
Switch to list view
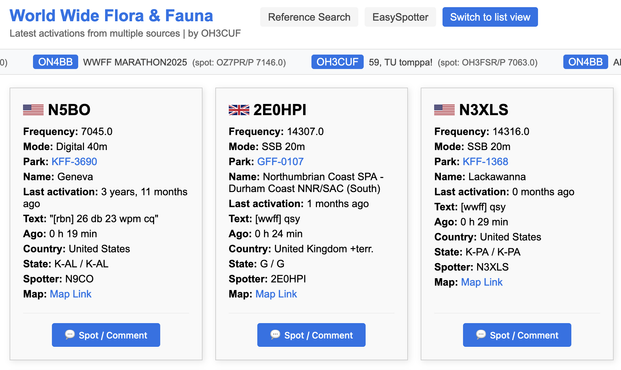[x=490, y=17]
